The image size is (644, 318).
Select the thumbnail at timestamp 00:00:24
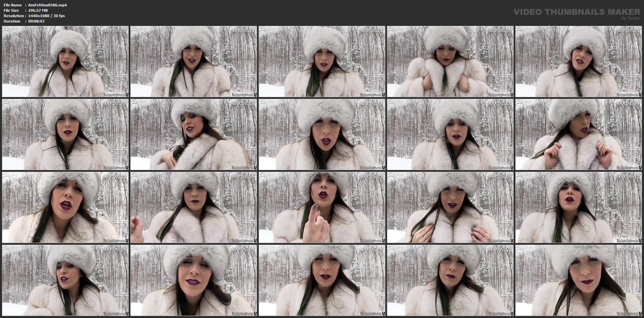[x=65, y=62]
